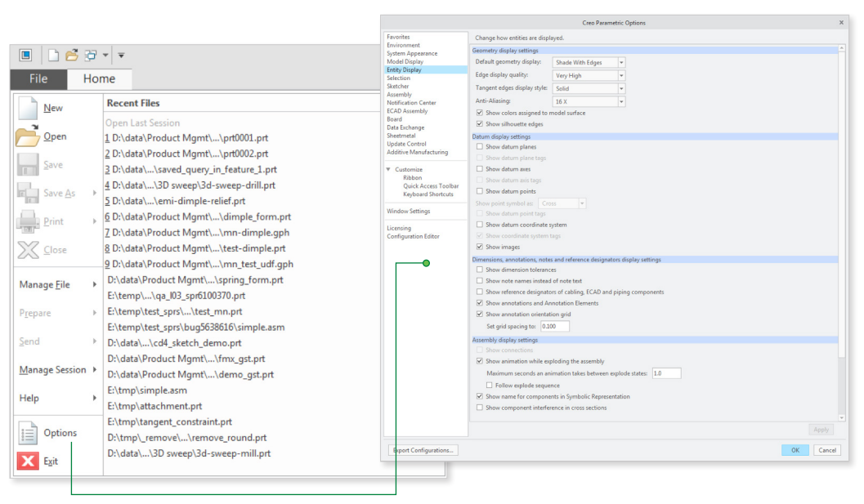The image size is (864, 504).
Task: Click Cancel in Creo Parametric Options
Action: (827, 451)
